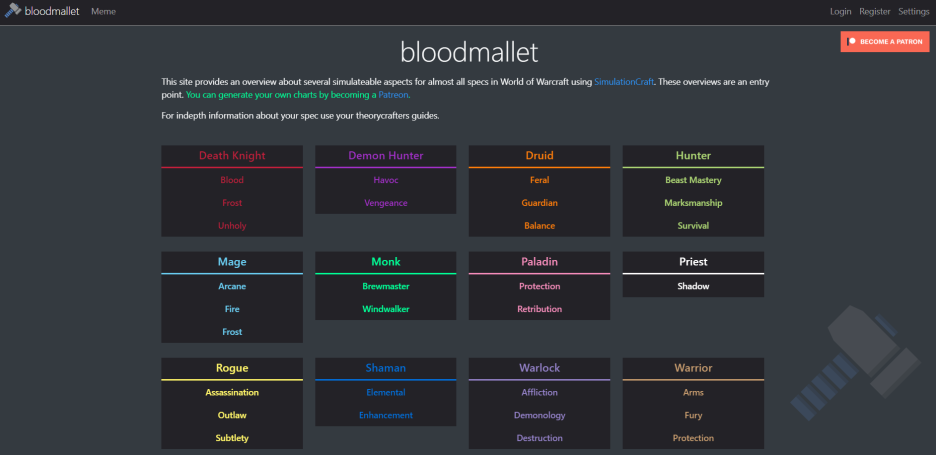Choose the Subtlety spec

click(x=232, y=438)
